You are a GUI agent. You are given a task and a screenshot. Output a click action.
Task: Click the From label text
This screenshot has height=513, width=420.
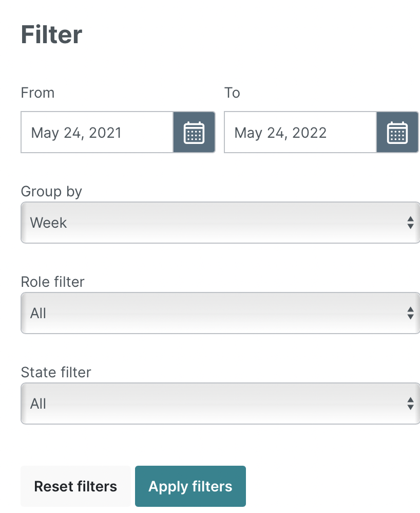pos(37,93)
